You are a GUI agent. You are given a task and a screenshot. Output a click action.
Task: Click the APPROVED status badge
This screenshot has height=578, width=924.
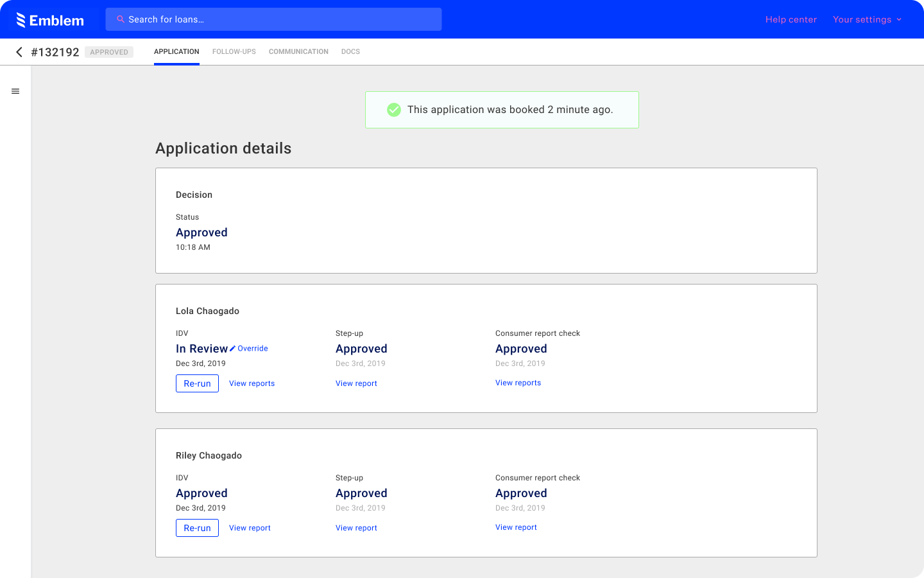109,52
